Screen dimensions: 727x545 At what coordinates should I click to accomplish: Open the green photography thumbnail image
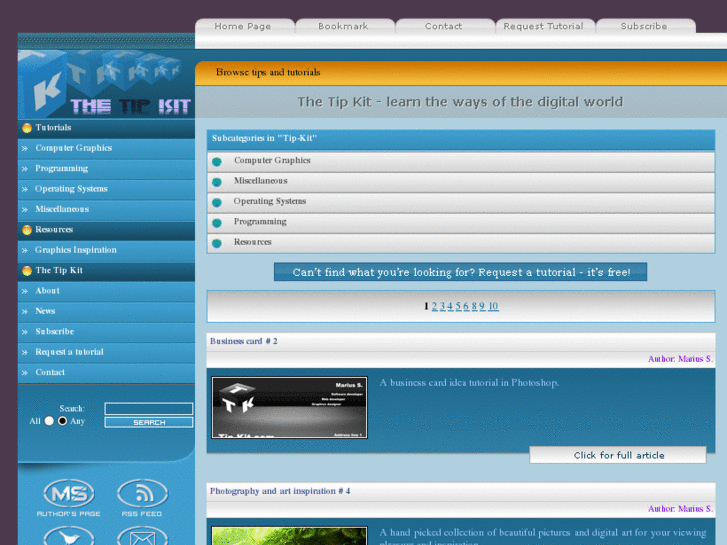click(x=289, y=536)
